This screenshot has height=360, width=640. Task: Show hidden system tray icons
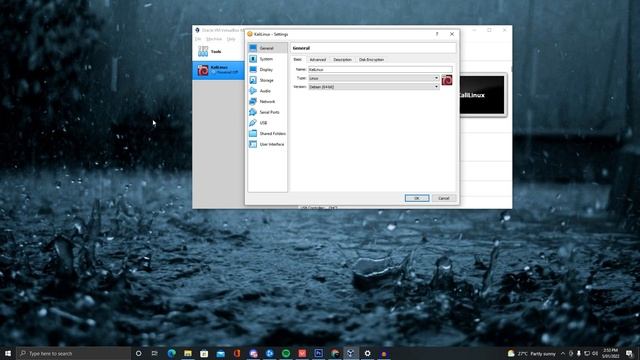(563, 353)
